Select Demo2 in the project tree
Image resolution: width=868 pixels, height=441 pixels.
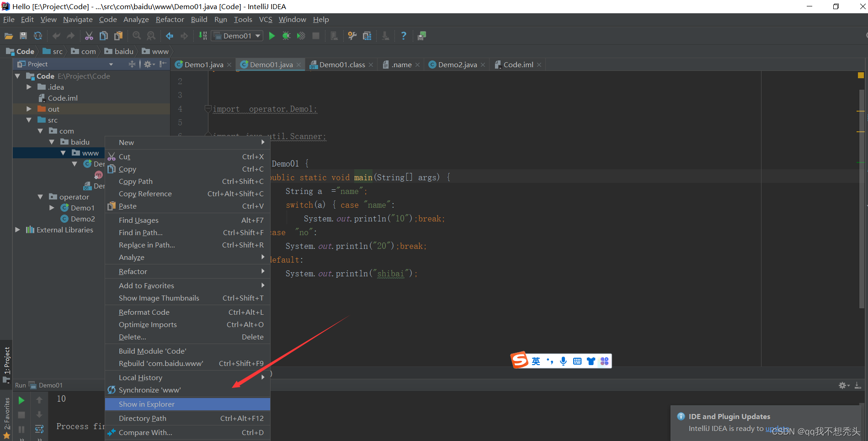83,219
